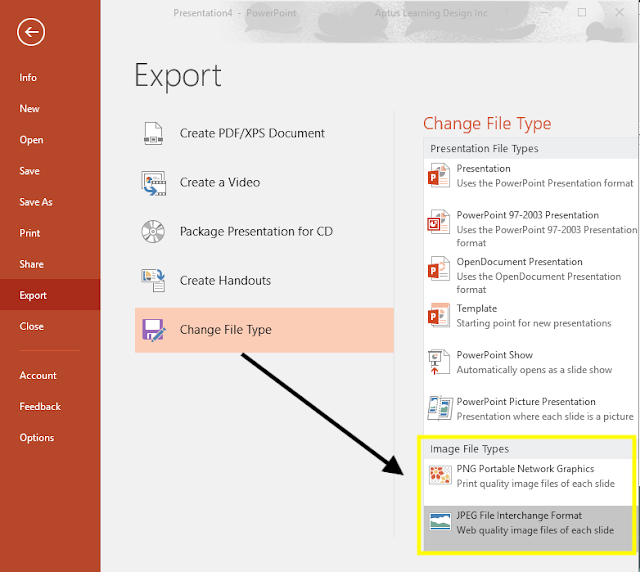Viewport: 640px width, 572px height.
Task: Open the Share page
Action: pos(31,264)
